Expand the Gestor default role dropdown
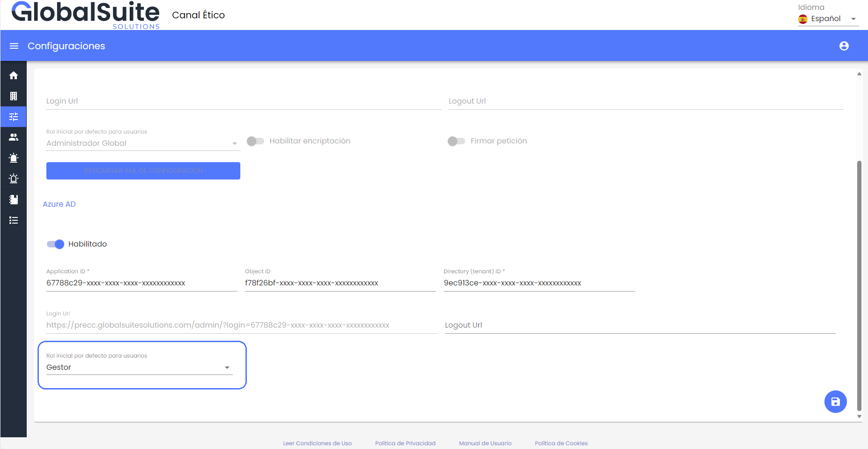868x449 pixels. 139,367
